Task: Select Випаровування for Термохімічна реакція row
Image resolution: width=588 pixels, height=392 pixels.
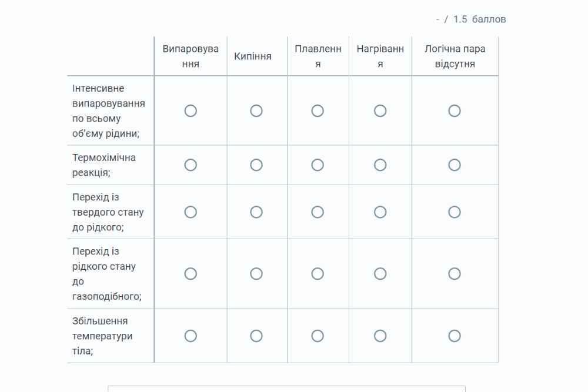Action: pos(191,165)
